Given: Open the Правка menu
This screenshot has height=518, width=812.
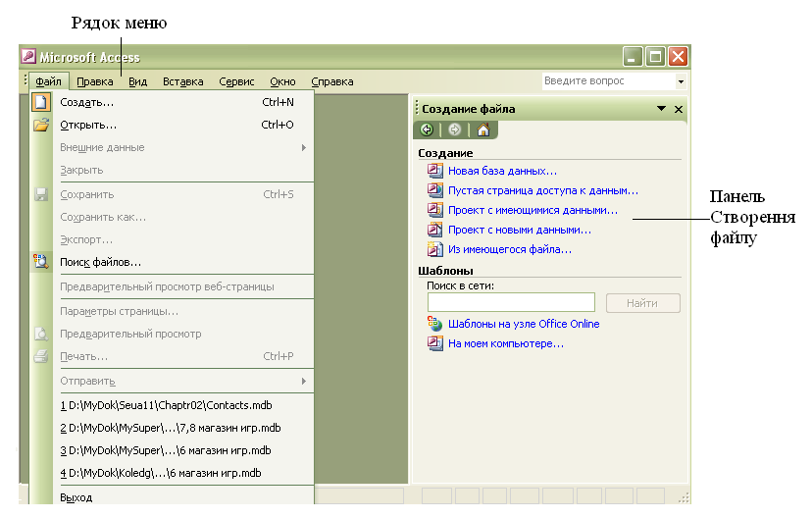Looking at the screenshot, I should 95,81.
